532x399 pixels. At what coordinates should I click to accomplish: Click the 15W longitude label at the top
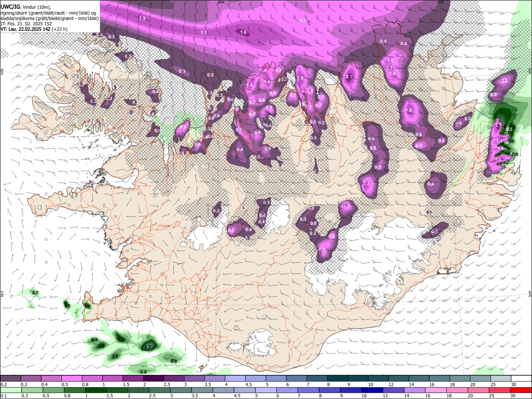click(440, 2)
